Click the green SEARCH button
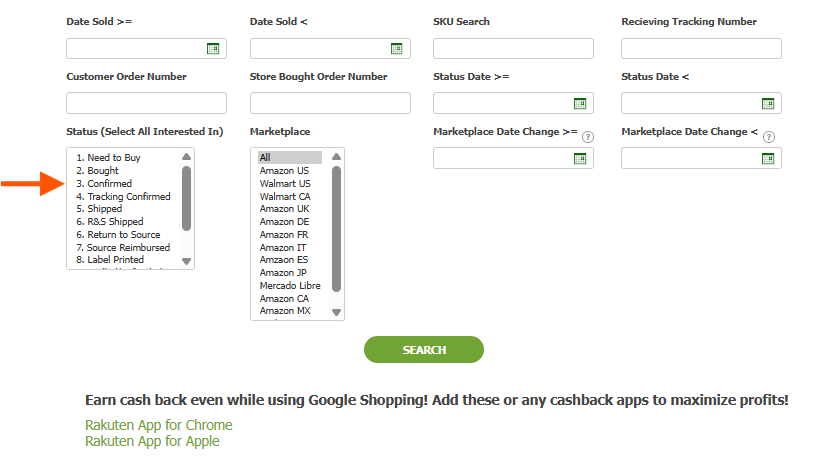 (424, 350)
